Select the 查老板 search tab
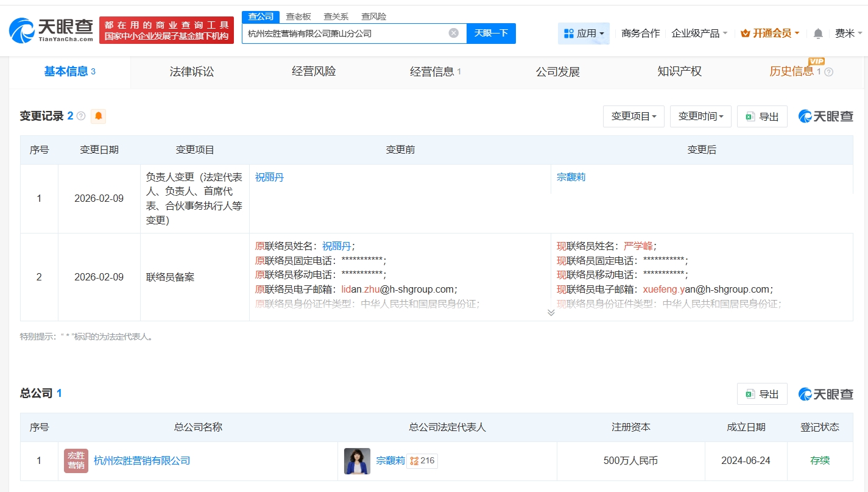Image resolution: width=868 pixels, height=492 pixels. point(298,16)
